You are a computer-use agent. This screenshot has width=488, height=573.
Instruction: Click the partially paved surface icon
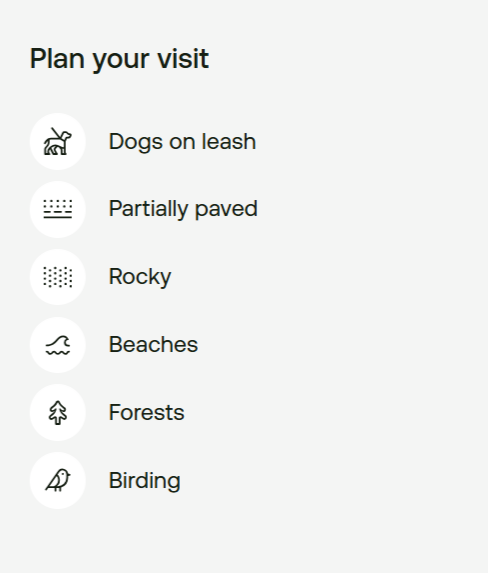coord(58,209)
